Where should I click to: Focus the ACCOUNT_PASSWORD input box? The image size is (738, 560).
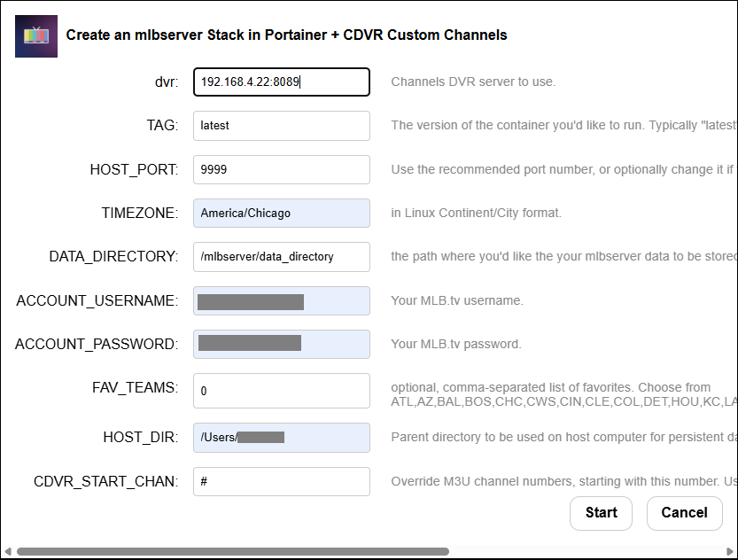tap(281, 344)
